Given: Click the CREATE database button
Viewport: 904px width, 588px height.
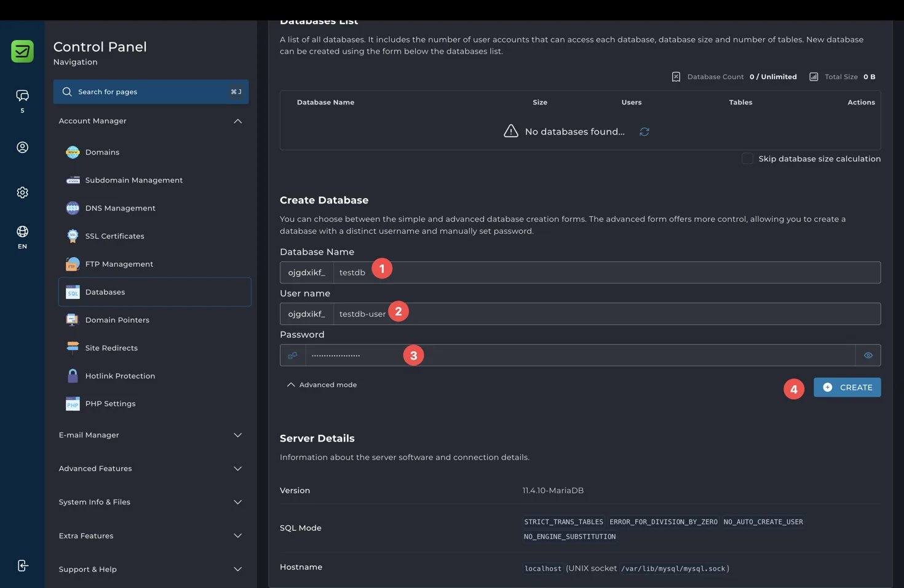Looking at the screenshot, I should (847, 387).
